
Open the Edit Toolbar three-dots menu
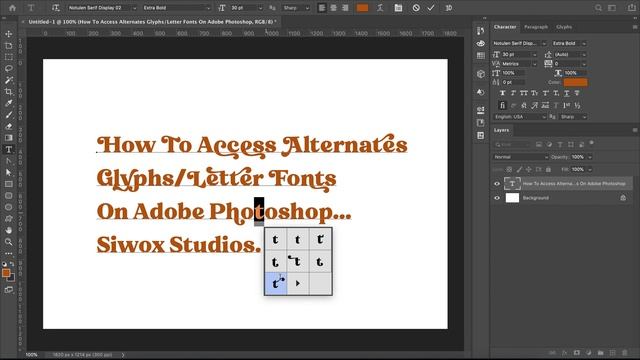(x=9, y=253)
